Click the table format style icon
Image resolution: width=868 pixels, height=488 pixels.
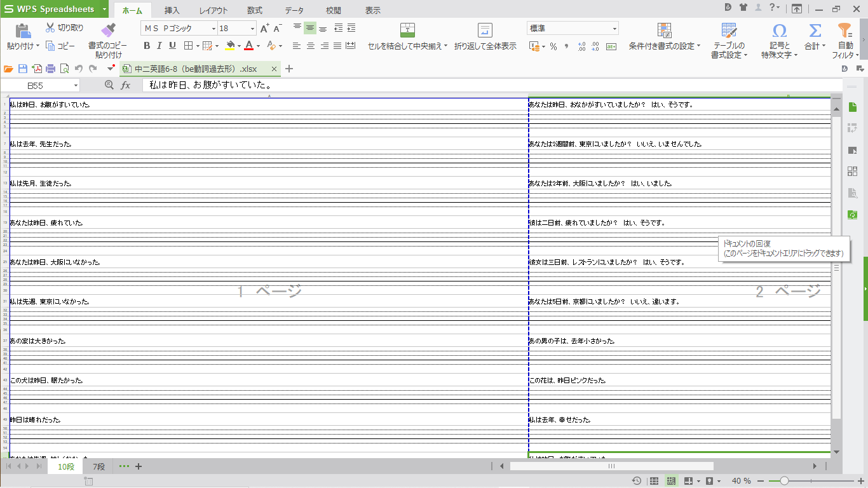point(729,30)
